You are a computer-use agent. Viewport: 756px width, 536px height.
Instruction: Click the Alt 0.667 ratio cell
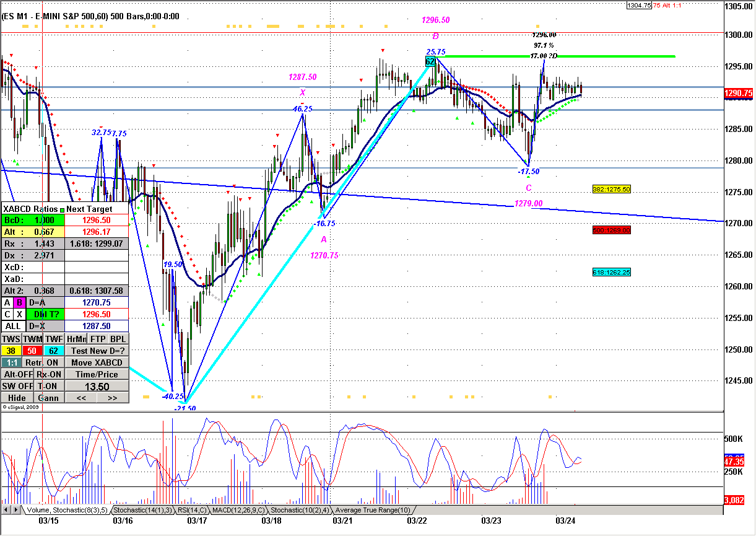33,232
